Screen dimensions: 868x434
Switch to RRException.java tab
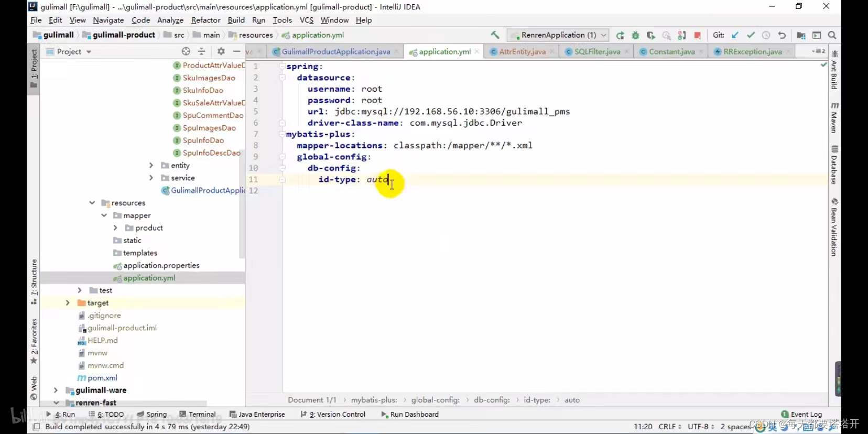(753, 51)
